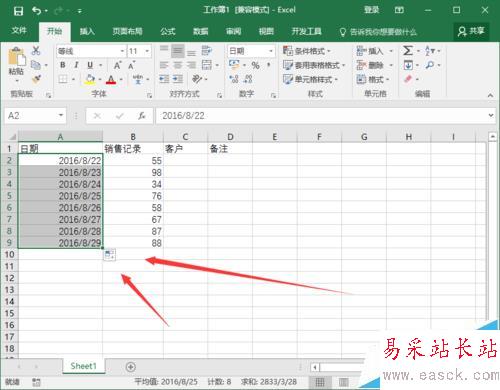
Task: Click the Share button
Action: click(x=471, y=31)
